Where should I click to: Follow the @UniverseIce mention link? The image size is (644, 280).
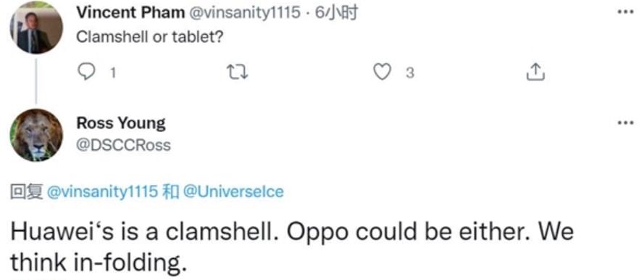pos(233,192)
